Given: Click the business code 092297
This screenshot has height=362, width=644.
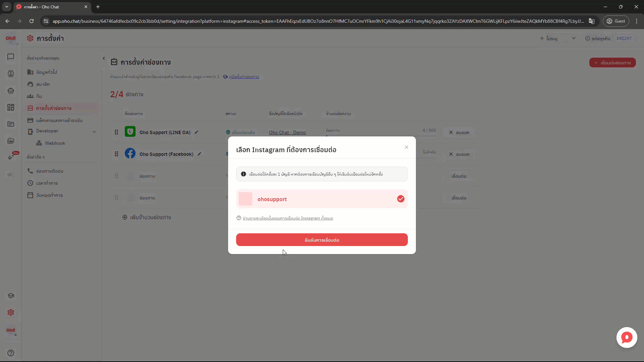Looking at the screenshot, I should pos(624,39).
